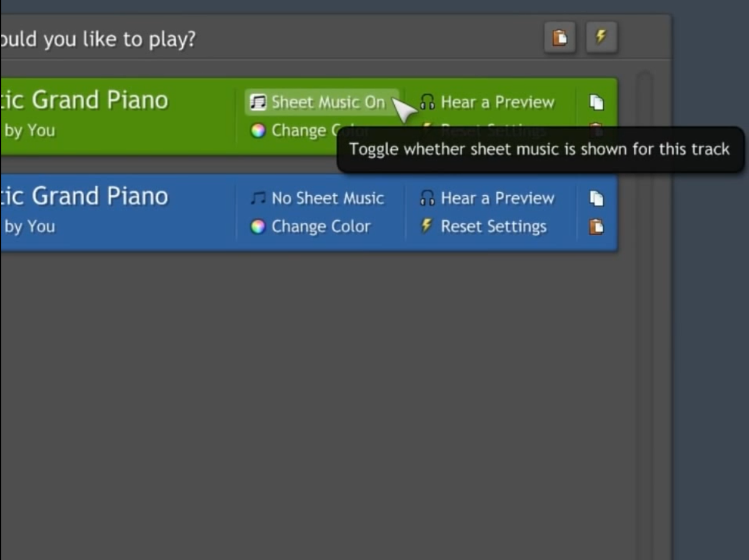Click Hear a Preview on the blue track
Viewport: 749px width, 560px height.
496,198
